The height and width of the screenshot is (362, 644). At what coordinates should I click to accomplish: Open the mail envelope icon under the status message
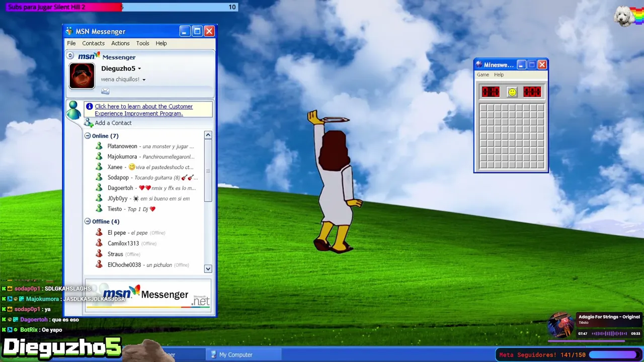pyautogui.click(x=105, y=91)
